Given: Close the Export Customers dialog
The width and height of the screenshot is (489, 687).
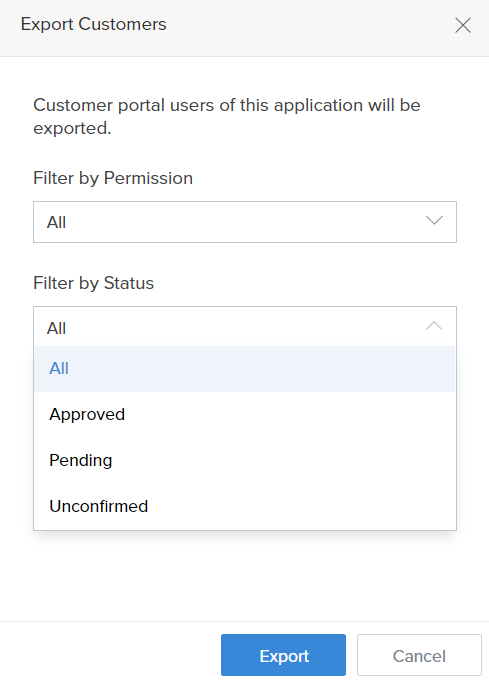Looking at the screenshot, I should (x=463, y=25).
